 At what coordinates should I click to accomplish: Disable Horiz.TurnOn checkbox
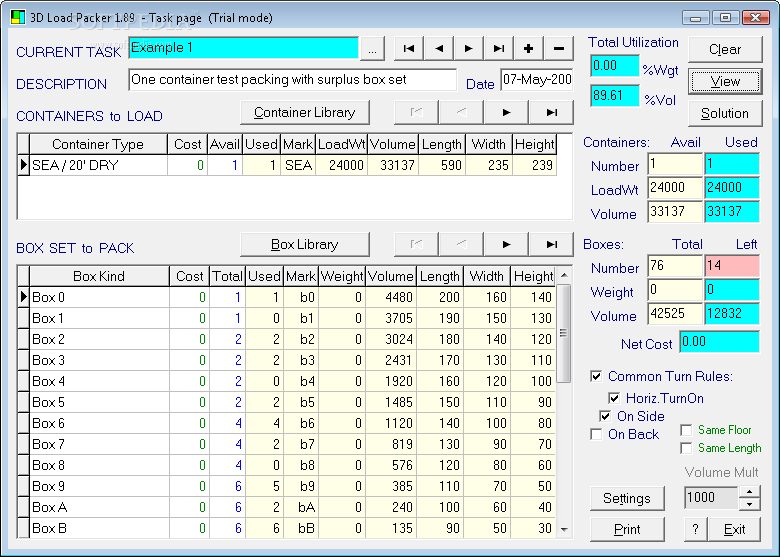tap(614, 398)
